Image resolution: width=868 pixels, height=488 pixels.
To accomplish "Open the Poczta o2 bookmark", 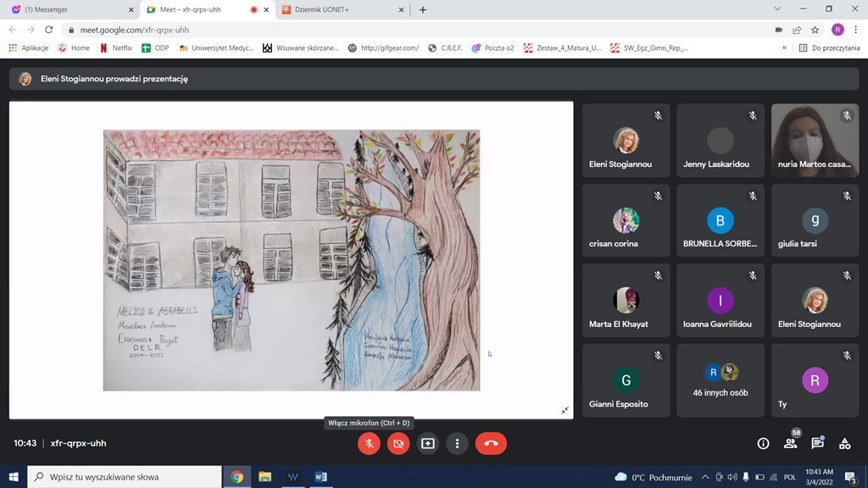I will tap(492, 48).
